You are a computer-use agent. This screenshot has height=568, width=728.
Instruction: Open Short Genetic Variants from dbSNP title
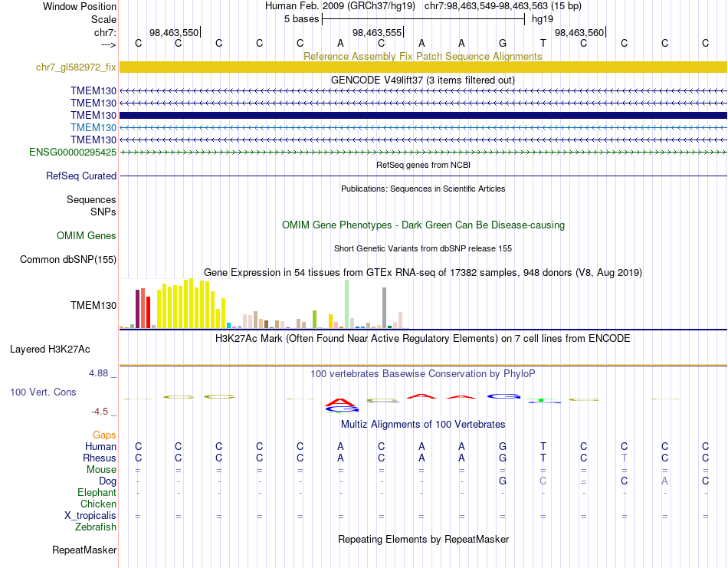pos(423,248)
